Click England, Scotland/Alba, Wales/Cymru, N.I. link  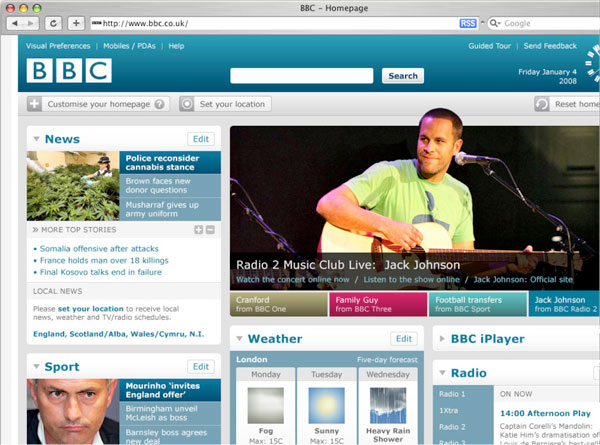pos(119,334)
